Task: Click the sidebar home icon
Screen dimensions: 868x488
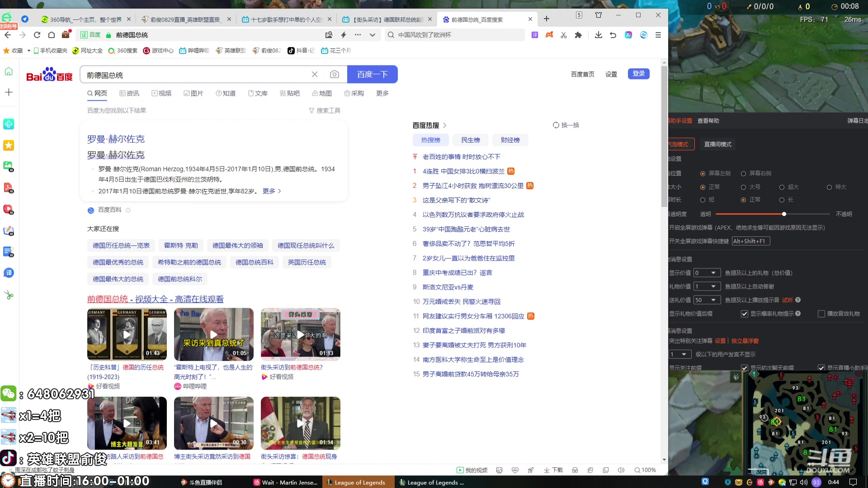Action: 9,71
